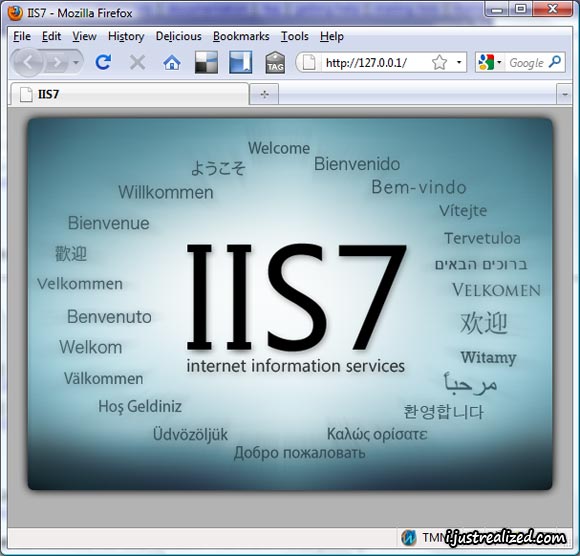Open the Delicious checkered bookmarks icon
The width and height of the screenshot is (580, 556).
tap(206, 62)
